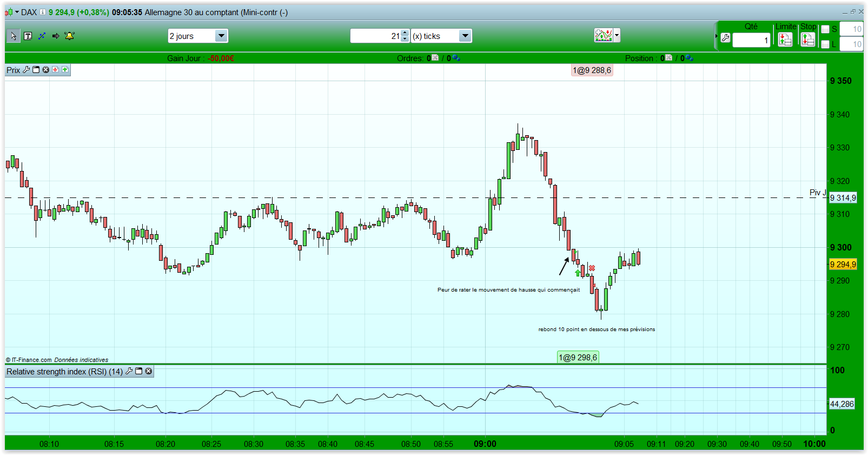Maximize the RSI indicator panel
868x455 pixels.
click(x=138, y=371)
